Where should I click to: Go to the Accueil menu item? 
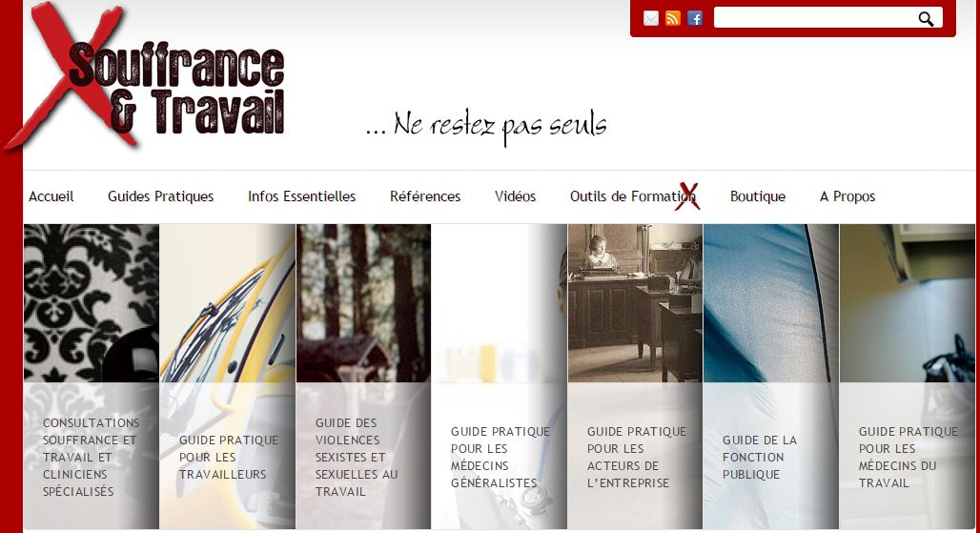51,196
